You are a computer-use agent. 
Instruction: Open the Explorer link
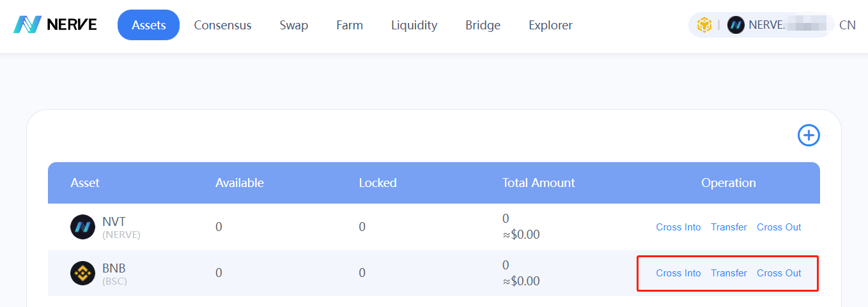pyautogui.click(x=550, y=26)
